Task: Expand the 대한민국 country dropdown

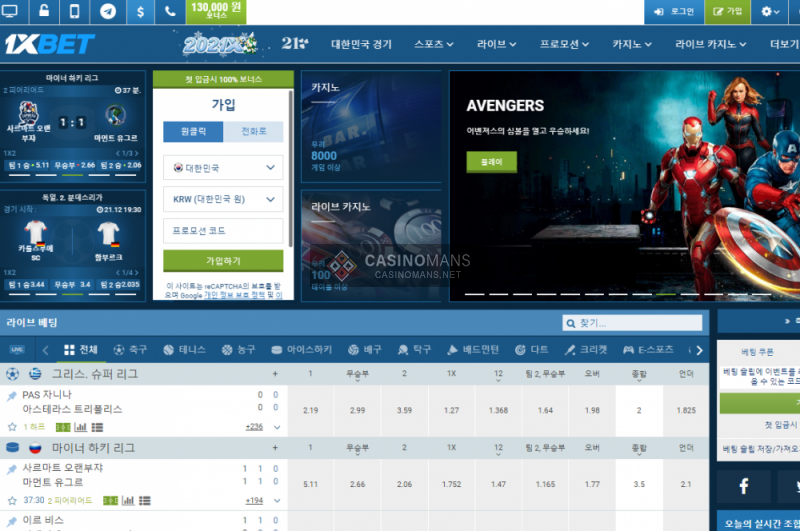Action: click(223, 168)
